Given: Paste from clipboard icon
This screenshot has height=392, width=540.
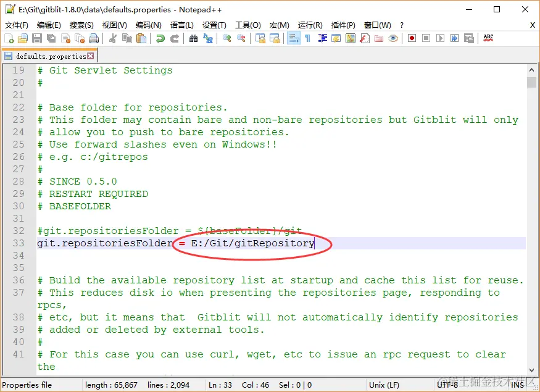Looking at the screenshot, I should point(141,38).
